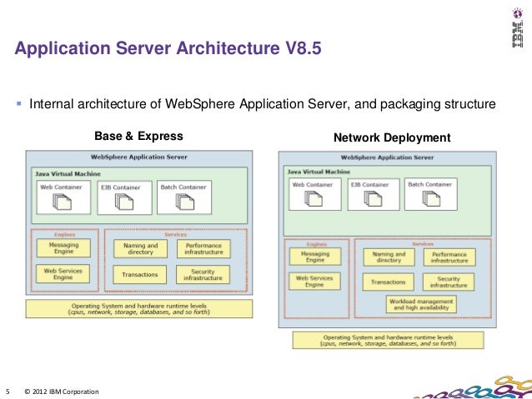532x399 pixels.
Task: Click 'Java Virtual Machine' label in Base & Express diagram
Action: (x=68, y=174)
